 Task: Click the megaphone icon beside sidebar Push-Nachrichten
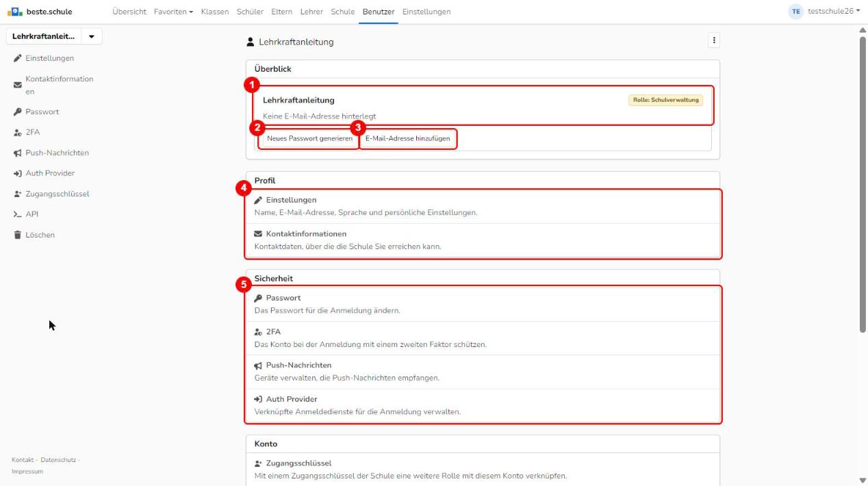(17, 153)
